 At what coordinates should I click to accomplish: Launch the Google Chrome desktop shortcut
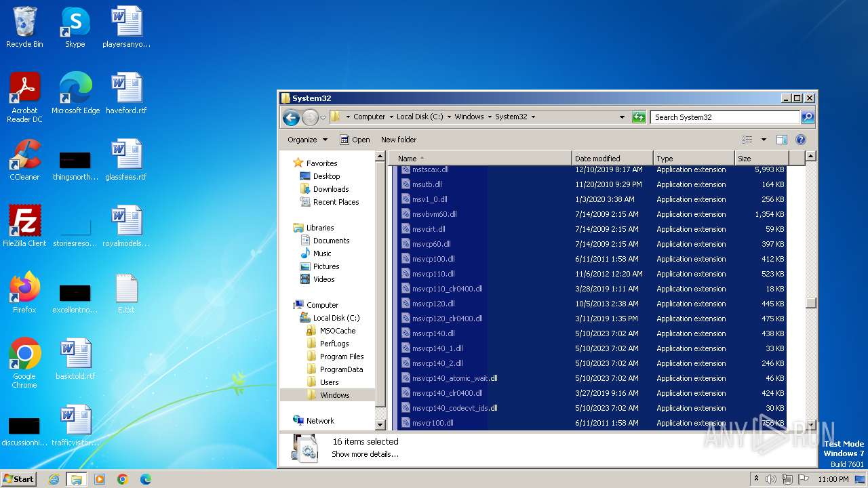point(24,363)
